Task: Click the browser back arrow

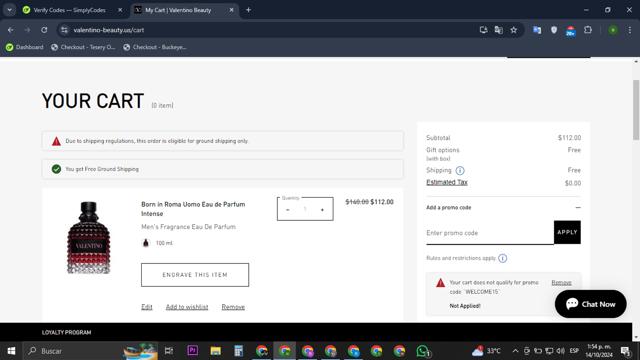Action: click(x=11, y=30)
